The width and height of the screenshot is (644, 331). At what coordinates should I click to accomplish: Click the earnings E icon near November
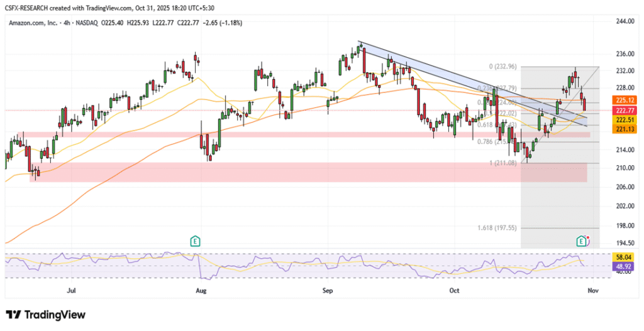pyautogui.click(x=582, y=241)
